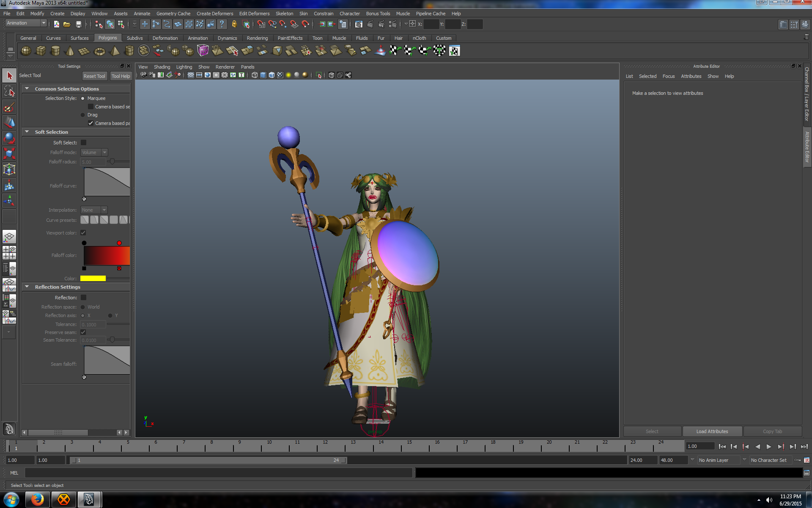Viewport: 812px width, 508px height.
Task: Click the lock selection padlock icon
Action: click(234, 24)
